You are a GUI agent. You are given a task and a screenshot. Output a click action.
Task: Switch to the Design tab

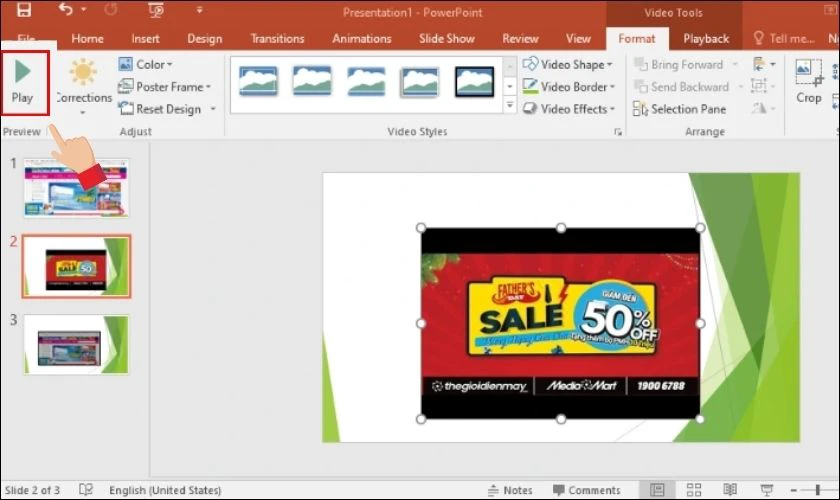click(205, 39)
